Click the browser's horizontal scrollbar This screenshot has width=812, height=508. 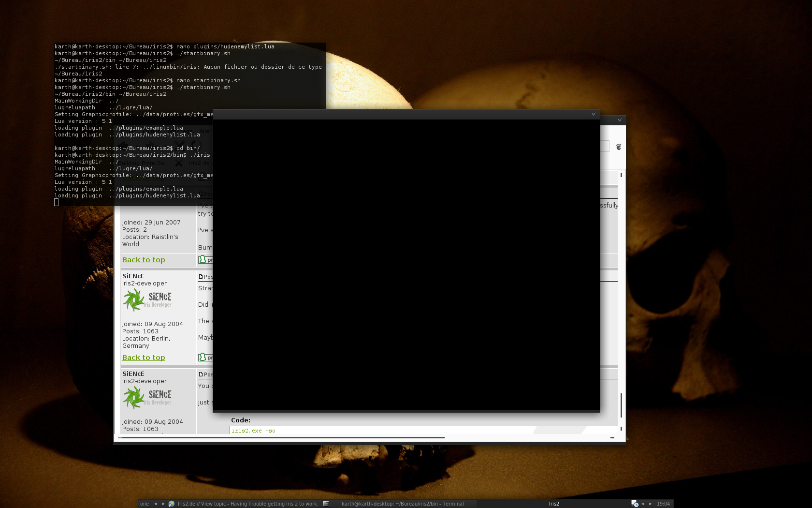click(x=281, y=437)
